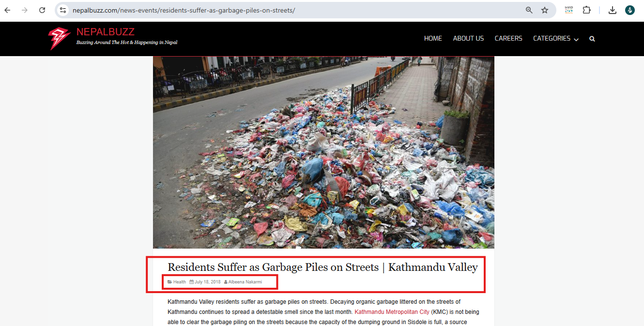Screen dimensions: 644x326
Task: Click the NepalBuzz lightning logo
Action: 59,38
